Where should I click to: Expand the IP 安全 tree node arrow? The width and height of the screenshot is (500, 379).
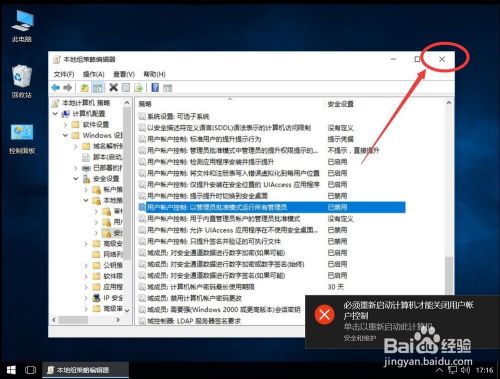86,298
